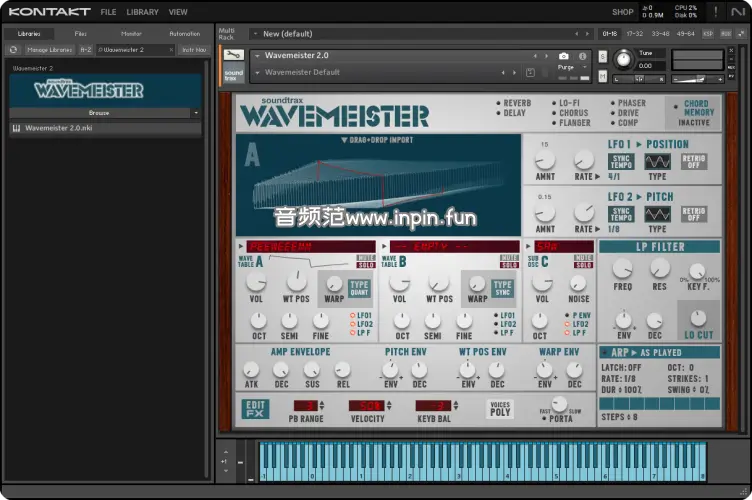Viewport: 752px width, 500px height.
Task: Click the LP Filter FREQ knob
Action: click(622, 268)
